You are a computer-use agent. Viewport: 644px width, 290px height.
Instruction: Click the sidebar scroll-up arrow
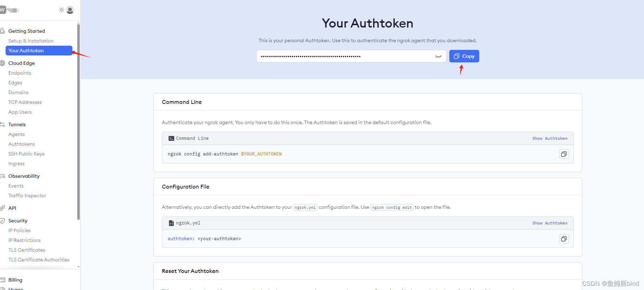[x=79, y=23]
